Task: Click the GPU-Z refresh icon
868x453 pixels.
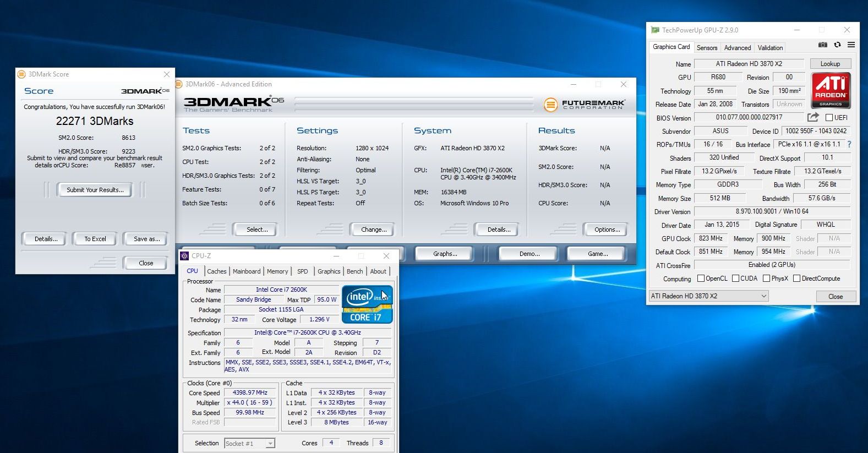Action: 837,45
